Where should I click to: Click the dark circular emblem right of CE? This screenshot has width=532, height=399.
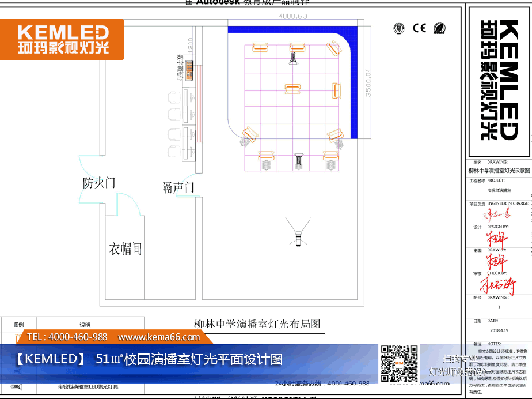[x=440, y=28]
